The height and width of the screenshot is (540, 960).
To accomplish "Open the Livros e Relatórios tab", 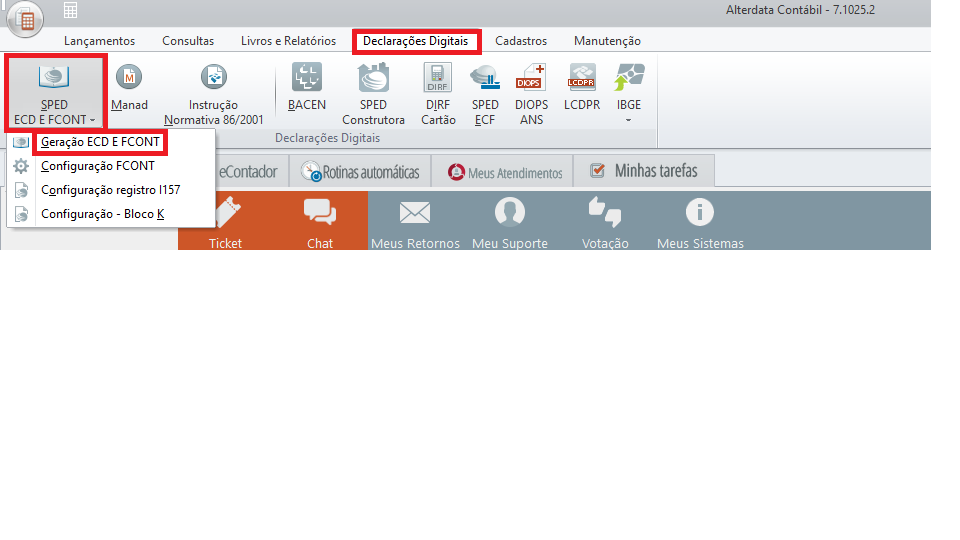I will [x=288, y=41].
